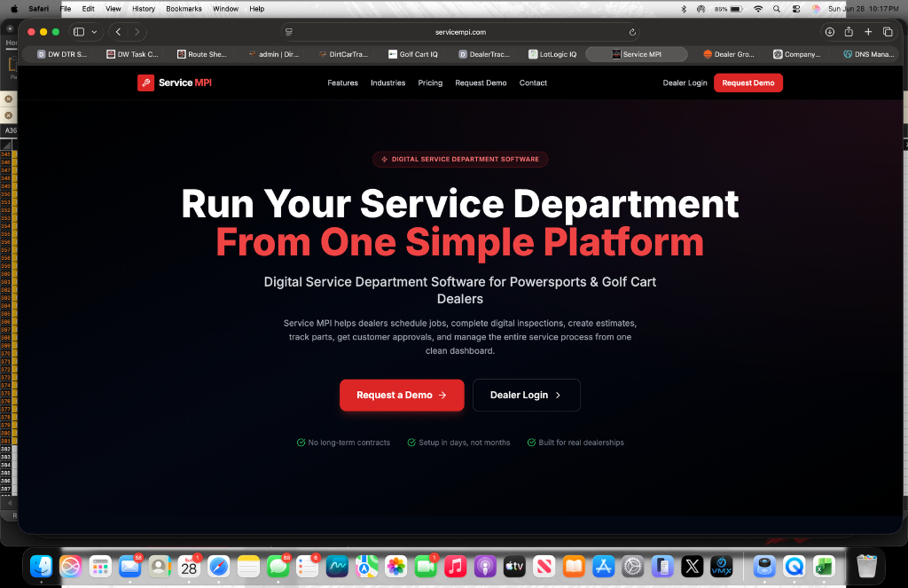This screenshot has height=588, width=908.
Task: Switch to the DNS Mana... tab
Action: tap(869, 54)
